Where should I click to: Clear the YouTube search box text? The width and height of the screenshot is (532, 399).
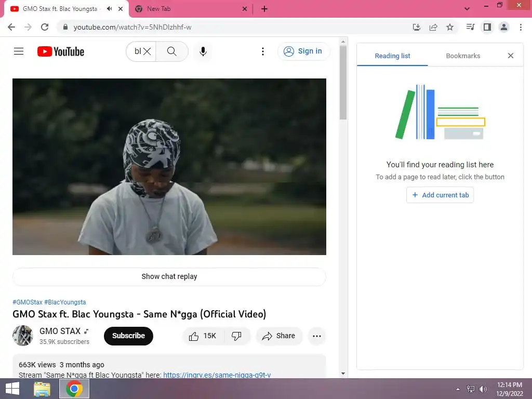[147, 51]
